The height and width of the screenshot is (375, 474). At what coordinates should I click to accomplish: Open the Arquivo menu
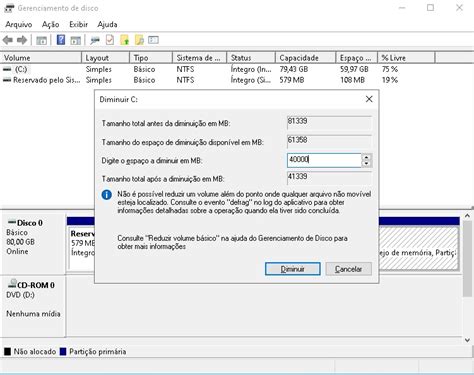pos(19,25)
